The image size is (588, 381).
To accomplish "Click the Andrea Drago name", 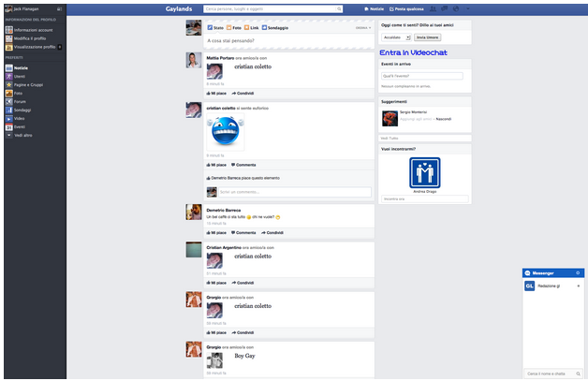I will pyautogui.click(x=424, y=192).
